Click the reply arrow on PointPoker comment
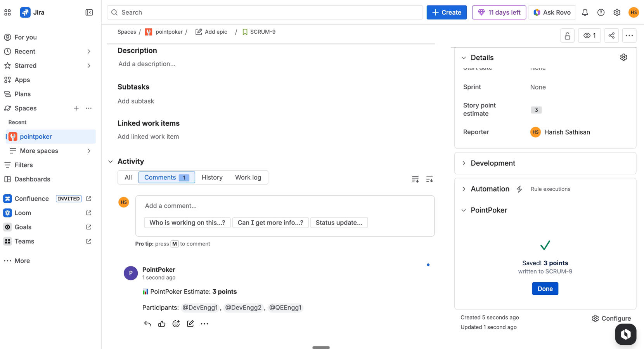644x349 pixels. tap(147, 323)
